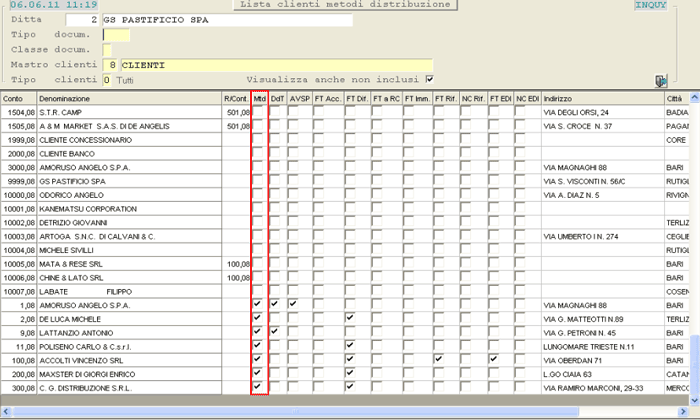Image resolution: width=700 pixels, height=420 pixels.
Task: Select the Tipo clienti code field
Action: pyautogui.click(x=107, y=79)
